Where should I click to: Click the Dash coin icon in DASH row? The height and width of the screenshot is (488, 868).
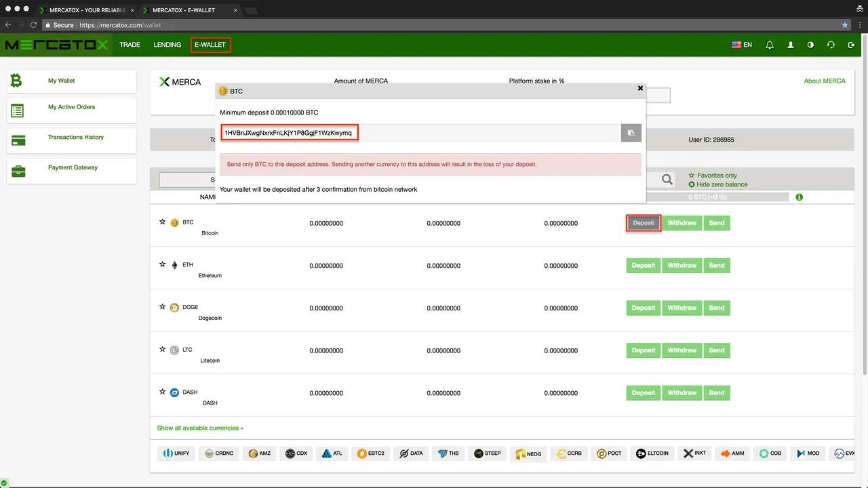tap(174, 392)
